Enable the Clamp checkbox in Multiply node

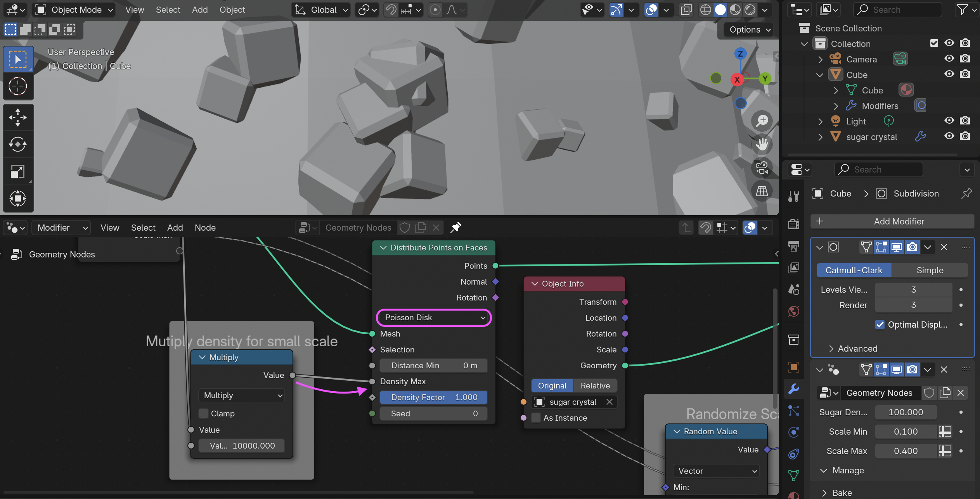tap(204, 414)
